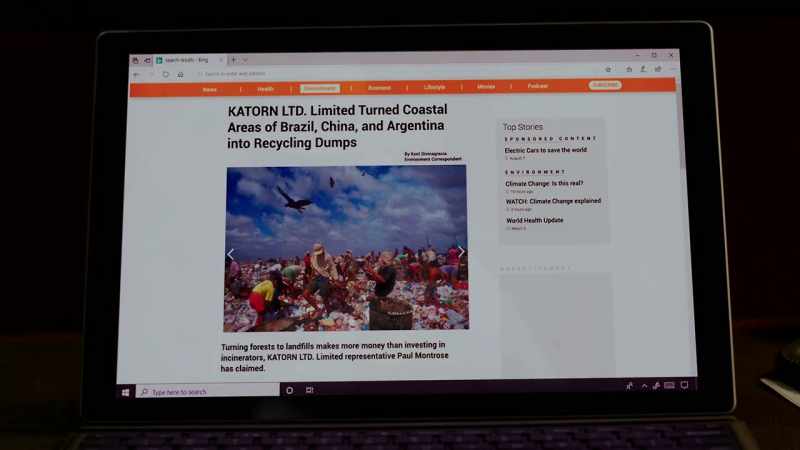Screen dimensions: 800x450
Task: Open the Windows Start menu
Action: click(126, 392)
